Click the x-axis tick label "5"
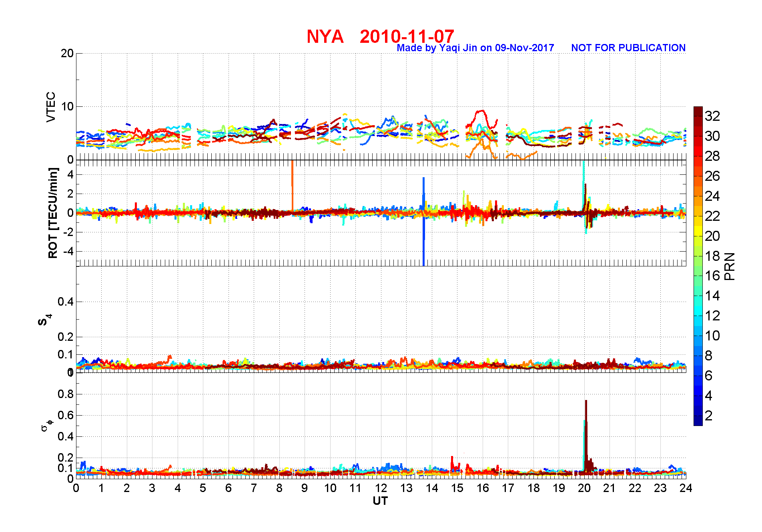 click(x=203, y=488)
